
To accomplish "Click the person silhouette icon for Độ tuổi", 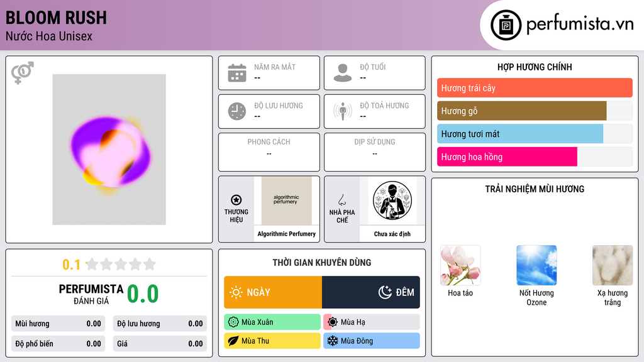I will click(x=343, y=73).
